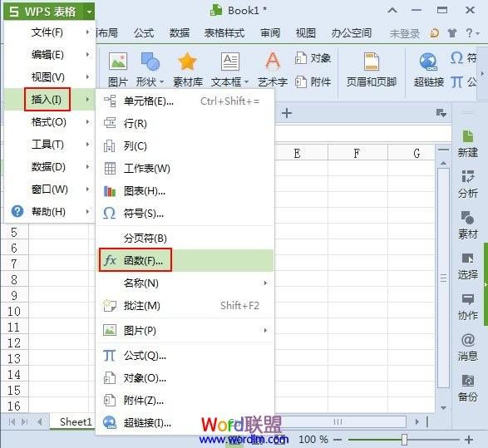Jump to the first sheet with the navigation arrow
This screenshot has width=488, height=448.
[12, 422]
